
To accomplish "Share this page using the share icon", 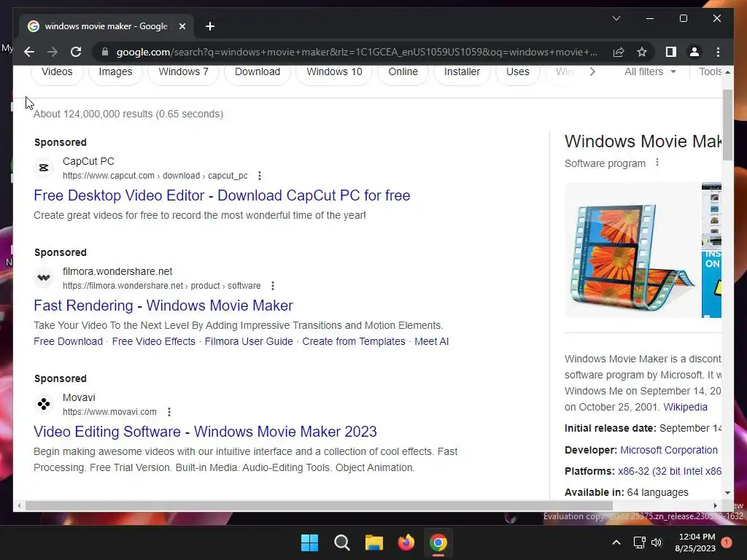I will point(619,52).
